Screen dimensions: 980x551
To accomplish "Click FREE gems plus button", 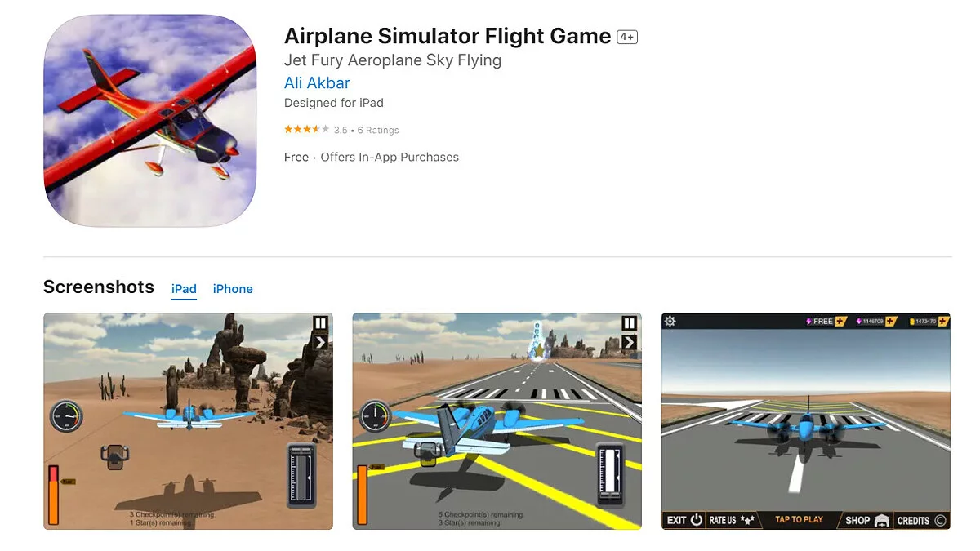I will 840,322.
